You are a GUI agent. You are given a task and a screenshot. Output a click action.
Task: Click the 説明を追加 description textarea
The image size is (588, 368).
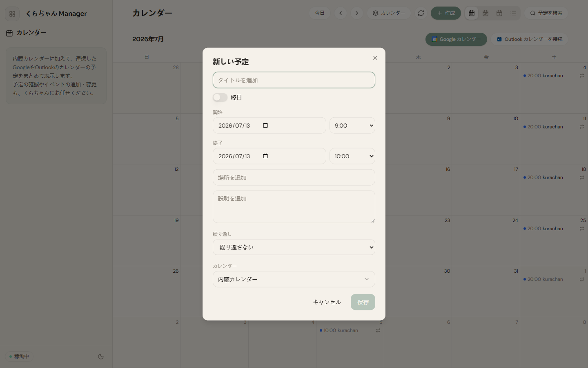(294, 207)
